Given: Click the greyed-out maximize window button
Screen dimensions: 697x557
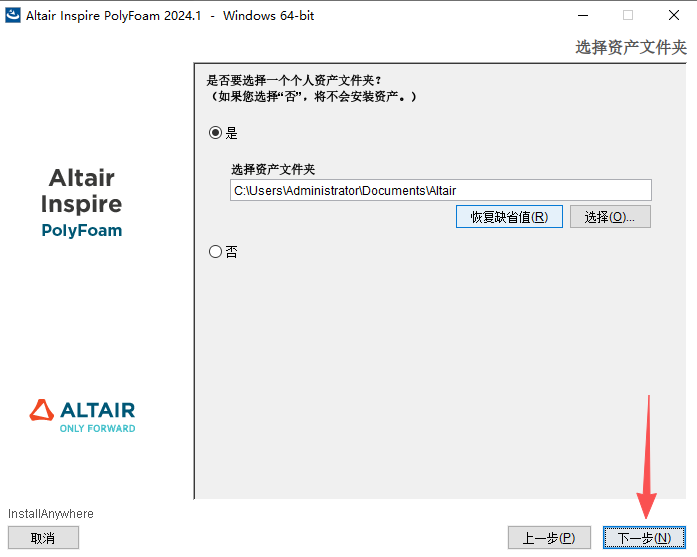Looking at the screenshot, I should tap(628, 15).
